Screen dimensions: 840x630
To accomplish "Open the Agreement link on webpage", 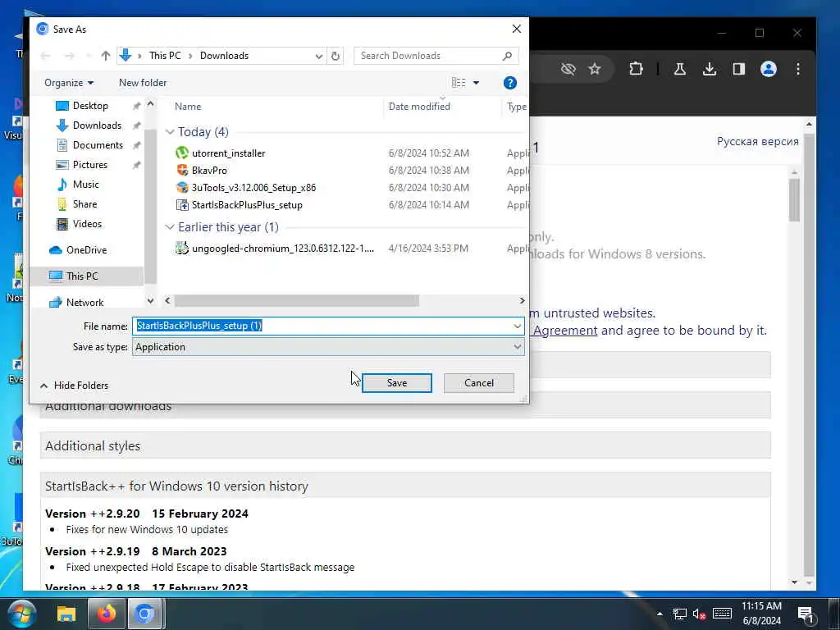I will click(565, 331).
